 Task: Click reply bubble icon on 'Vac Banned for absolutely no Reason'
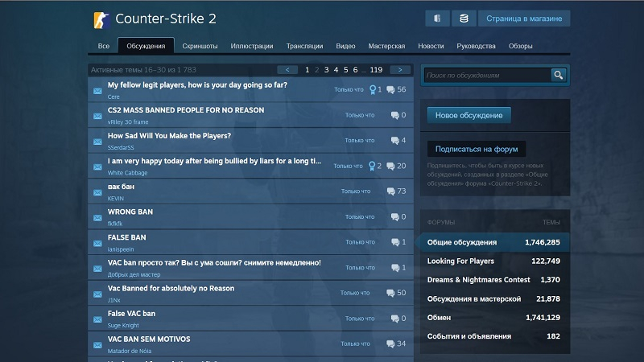[x=390, y=293]
